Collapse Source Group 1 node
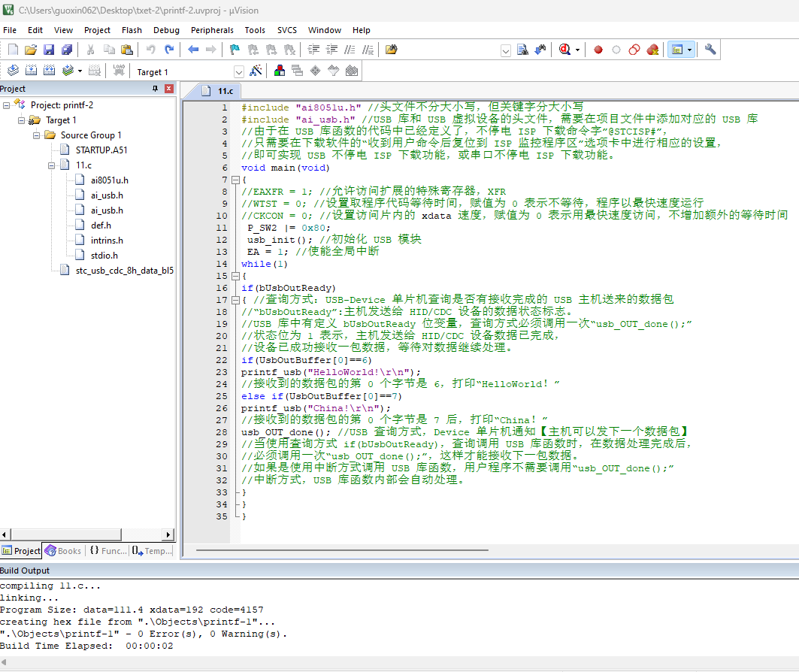 click(x=37, y=135)
